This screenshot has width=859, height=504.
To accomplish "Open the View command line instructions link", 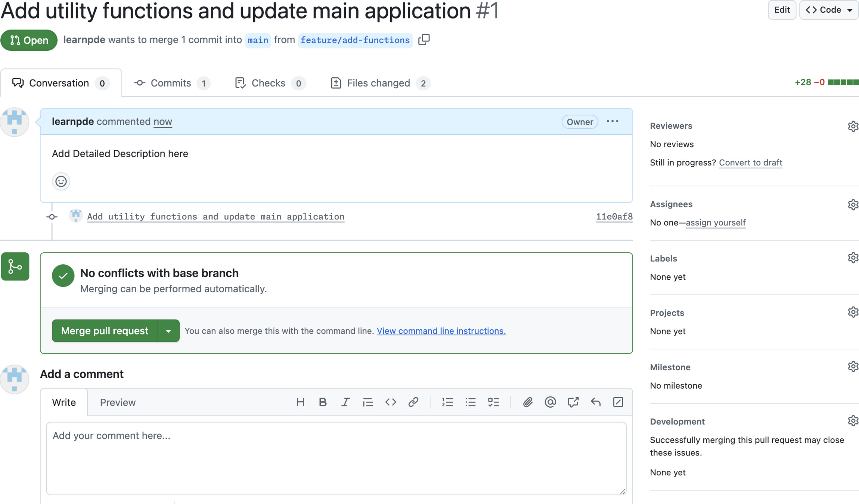I will click(x=441, y=331).
